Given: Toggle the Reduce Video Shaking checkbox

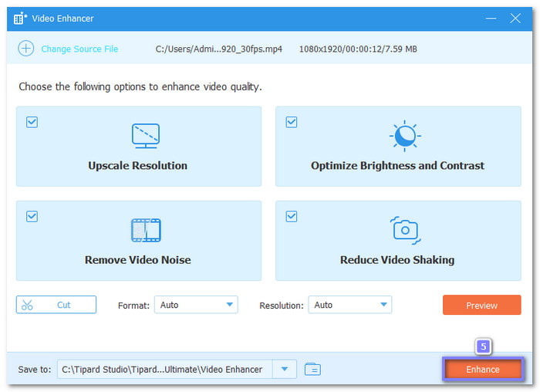Looking at the screenshot, I should [x=292, y=217].
